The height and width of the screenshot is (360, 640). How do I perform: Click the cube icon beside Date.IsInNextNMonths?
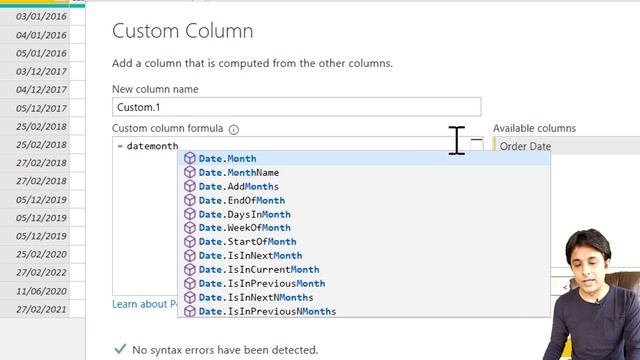click(190, 297)
